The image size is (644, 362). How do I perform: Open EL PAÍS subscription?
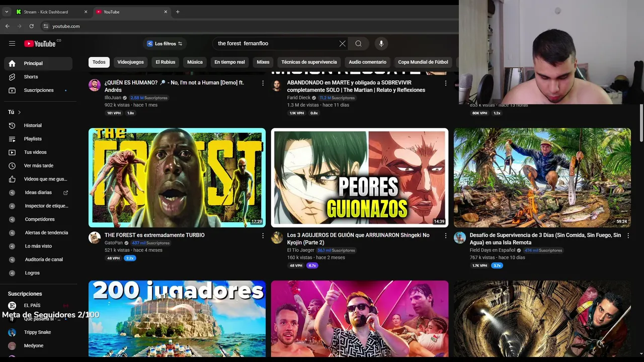coord(38,305)
